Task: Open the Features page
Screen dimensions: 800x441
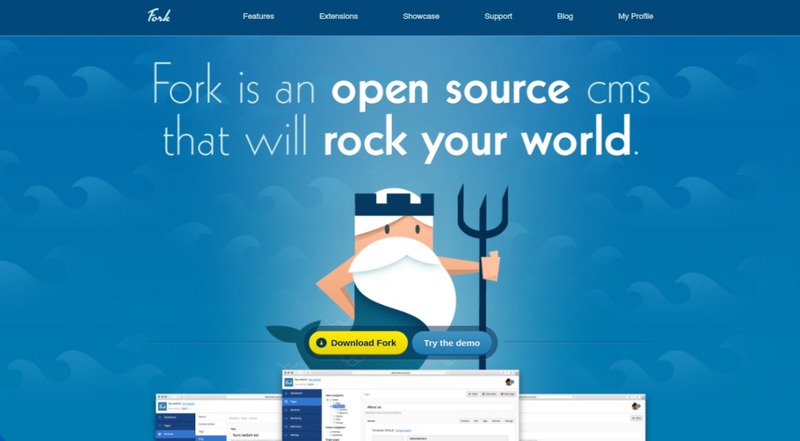Action: 258,16
